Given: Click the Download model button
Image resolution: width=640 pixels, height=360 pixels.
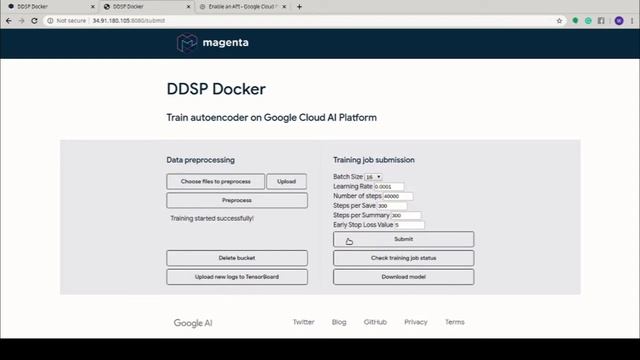Looking at the screenshot, I should 403,277.
